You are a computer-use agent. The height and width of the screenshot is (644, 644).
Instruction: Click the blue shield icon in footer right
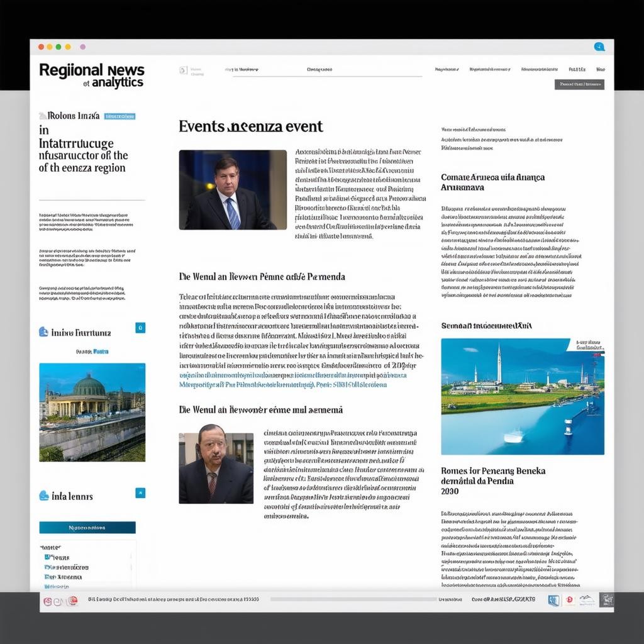[x=553, y=601]
